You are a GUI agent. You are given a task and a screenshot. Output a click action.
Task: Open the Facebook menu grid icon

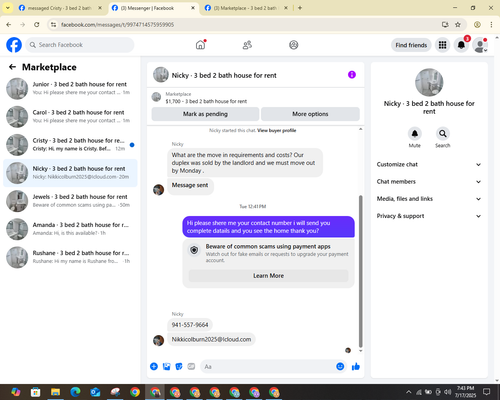(x=442, y=45)
